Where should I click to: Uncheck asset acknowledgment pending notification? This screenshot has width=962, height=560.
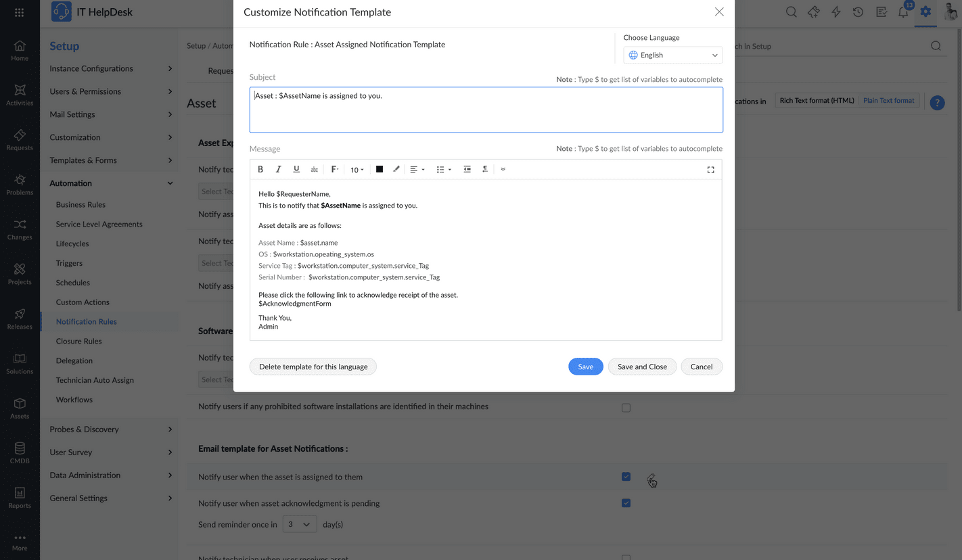coord(626,503)
